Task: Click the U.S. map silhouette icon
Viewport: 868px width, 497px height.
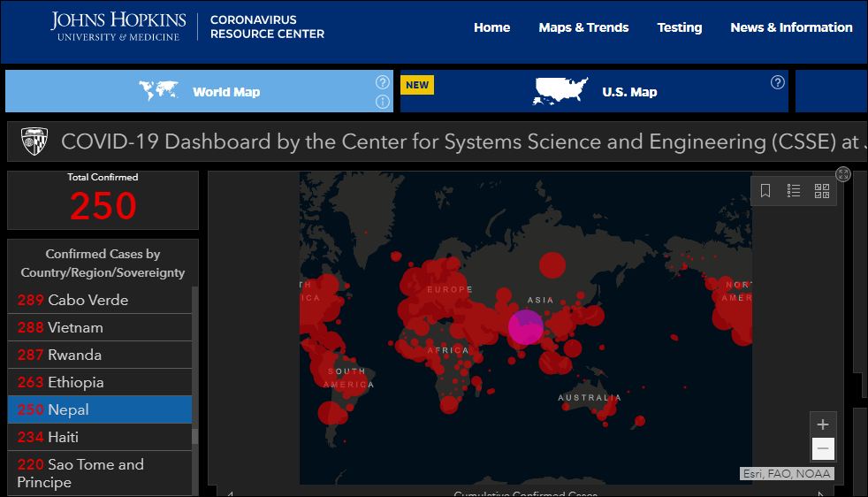Action: tap(560, 91)
